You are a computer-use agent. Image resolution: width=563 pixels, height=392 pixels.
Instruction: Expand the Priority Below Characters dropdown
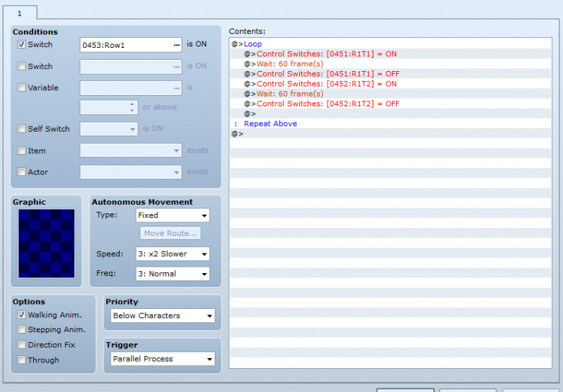click(x=163, y=315)
